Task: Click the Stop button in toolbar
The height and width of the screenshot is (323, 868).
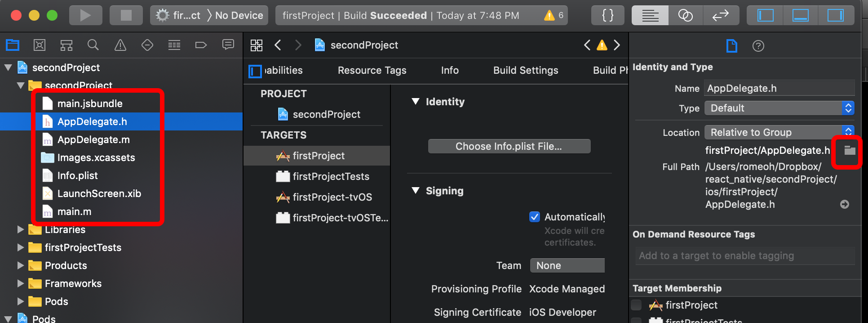Action: pos(126,16)
